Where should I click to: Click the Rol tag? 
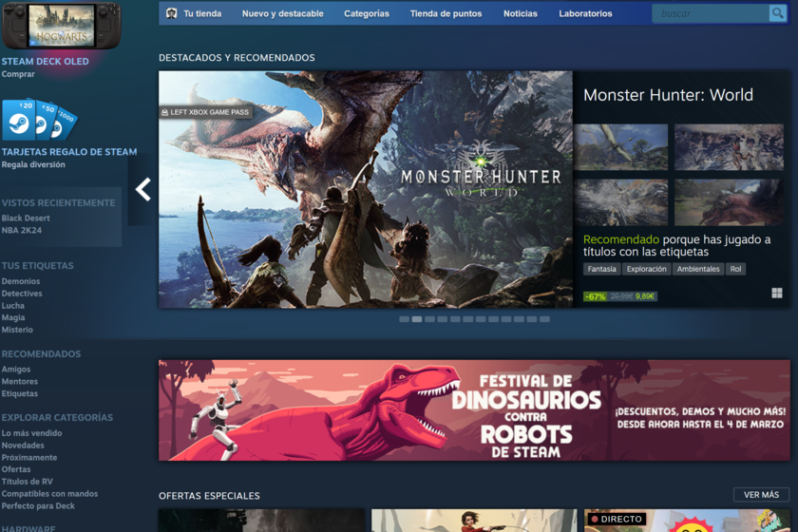pos(735,269)
